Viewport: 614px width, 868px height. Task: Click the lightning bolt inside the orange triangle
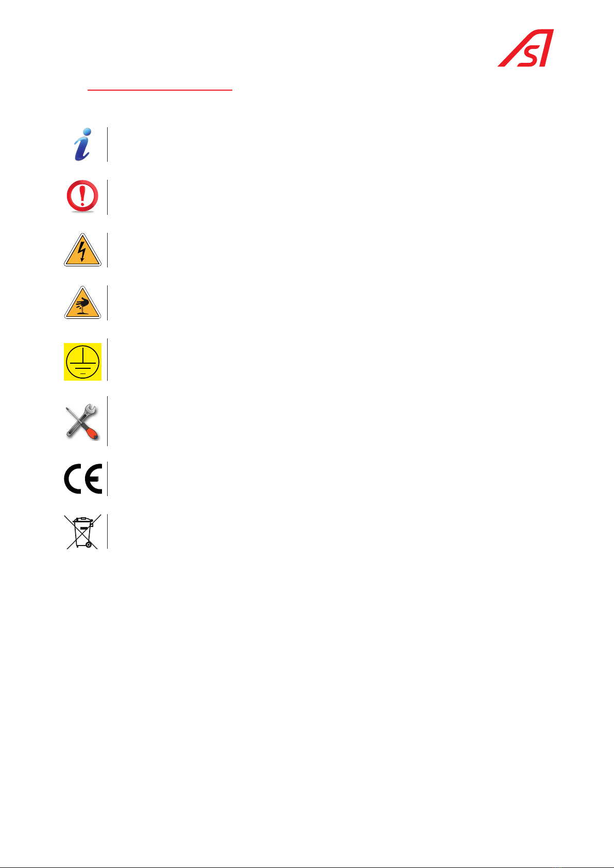click(x=82, y=253)
